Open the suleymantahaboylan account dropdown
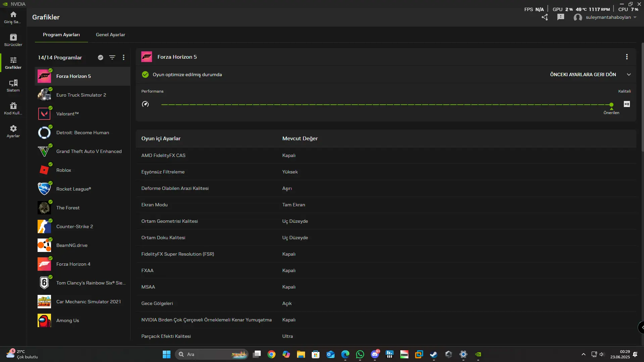 pyautogui.click(x=605, y=17)
